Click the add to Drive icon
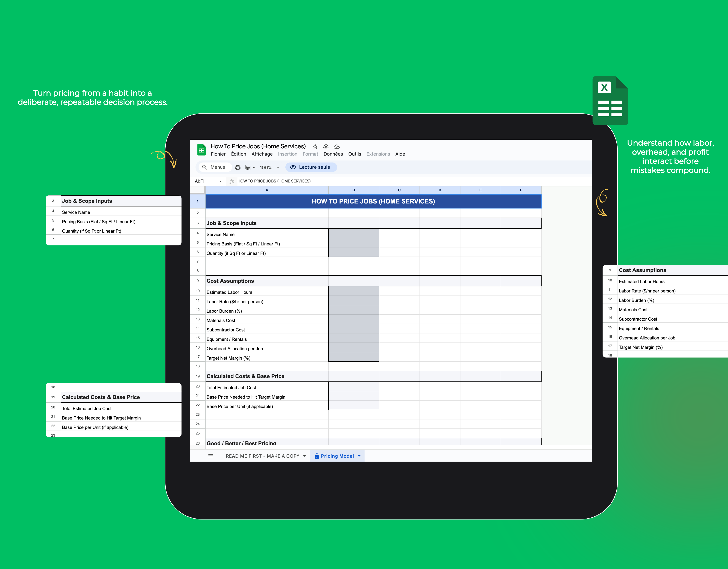The image size is (728, 569). [326, 146]
